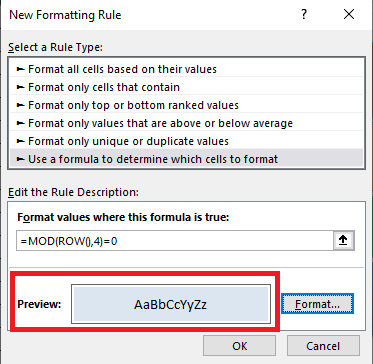
Task: Click the arrow bullet beside 'Use a formula' rule
Action: point(21,159)
